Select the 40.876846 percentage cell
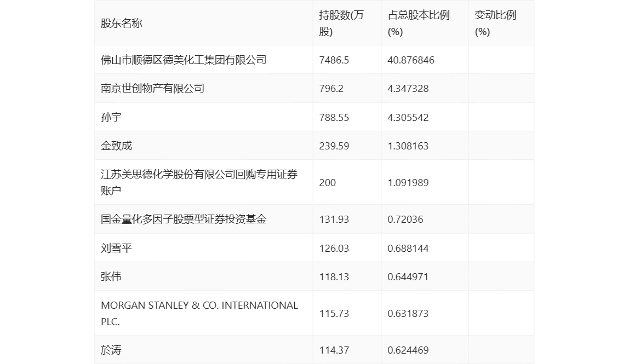This screenshot has height=364, width=629. point(411,60)
